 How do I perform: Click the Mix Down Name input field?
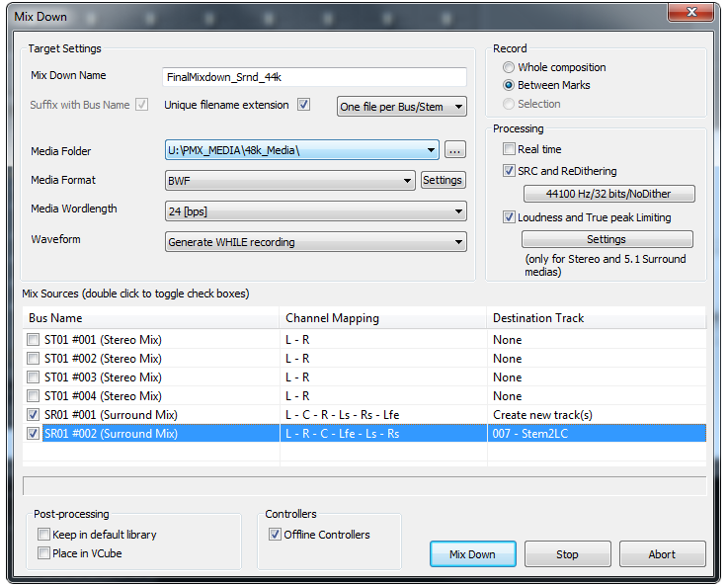314,77
